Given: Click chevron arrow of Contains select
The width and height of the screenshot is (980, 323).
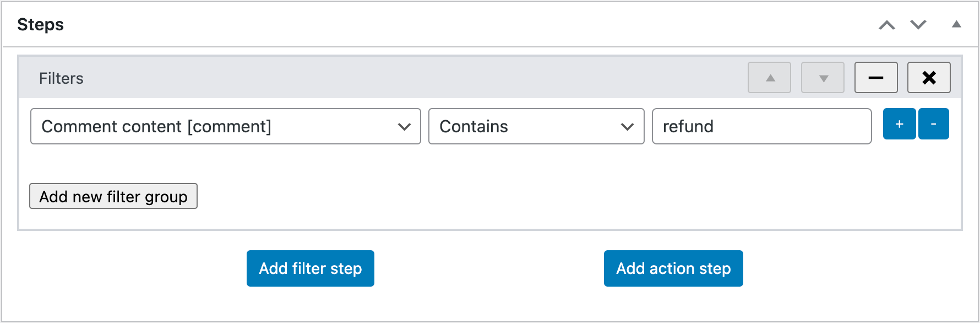Looking at the screenshot, I should coord(627,127).
